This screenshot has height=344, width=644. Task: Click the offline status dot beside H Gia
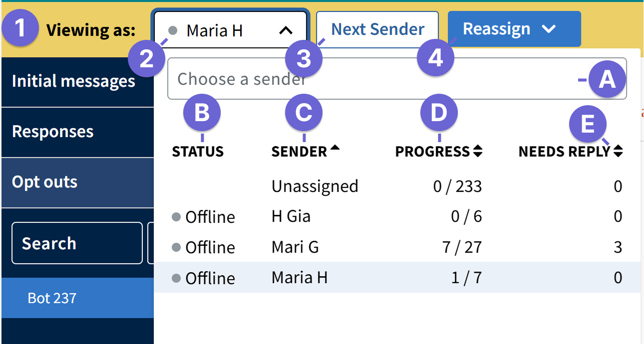177,216
